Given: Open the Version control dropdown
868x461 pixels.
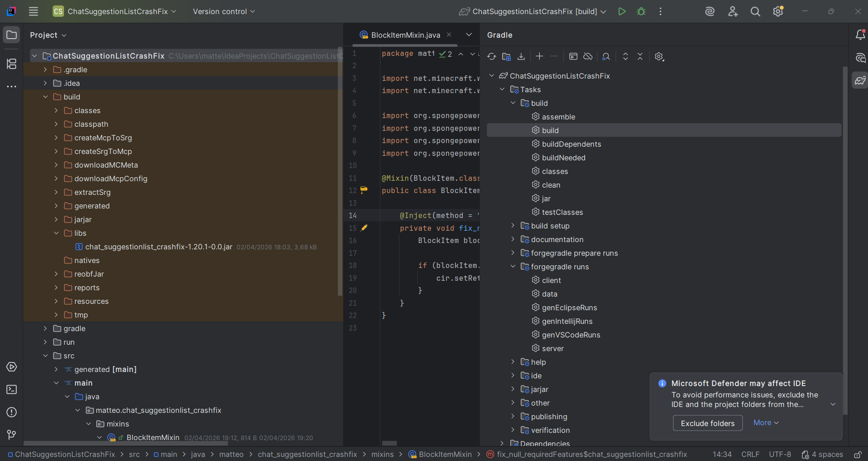Looking at the screenshot, I should 224,11.
